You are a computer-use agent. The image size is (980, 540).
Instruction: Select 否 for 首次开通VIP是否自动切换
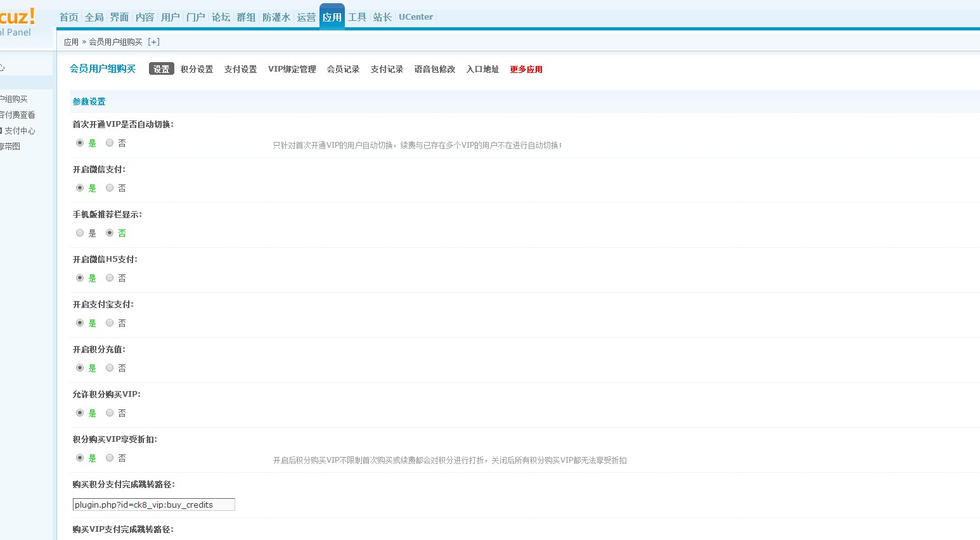(110, 143)
